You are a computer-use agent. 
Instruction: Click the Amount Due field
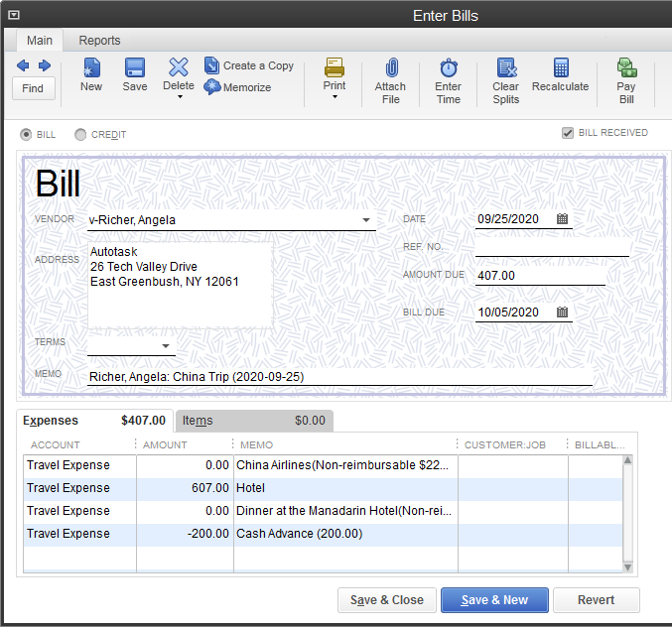[540, 276]
